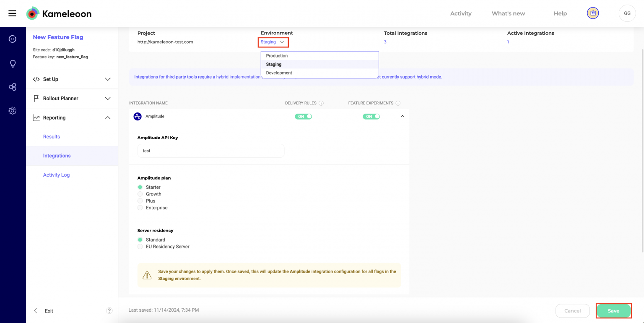Click the info icon beside Feature Experiments
This screenshot has width=644, height=323.
[x=398, y=103]
